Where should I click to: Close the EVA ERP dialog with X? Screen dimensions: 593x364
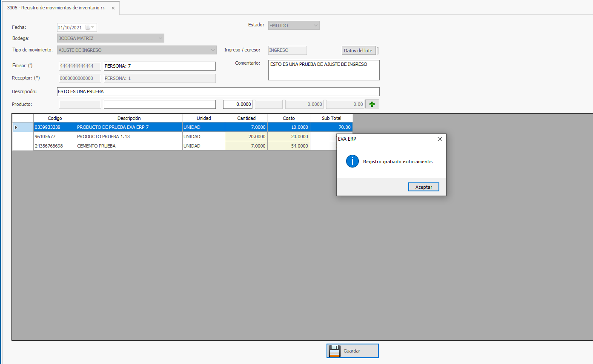tap(440, 139)
